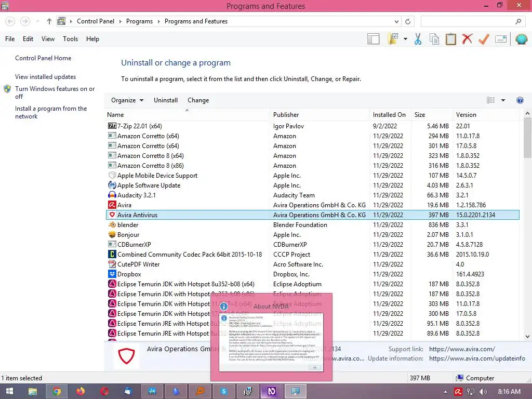Select Combined Community Codec Pack entry

click(x=313, y=254)
